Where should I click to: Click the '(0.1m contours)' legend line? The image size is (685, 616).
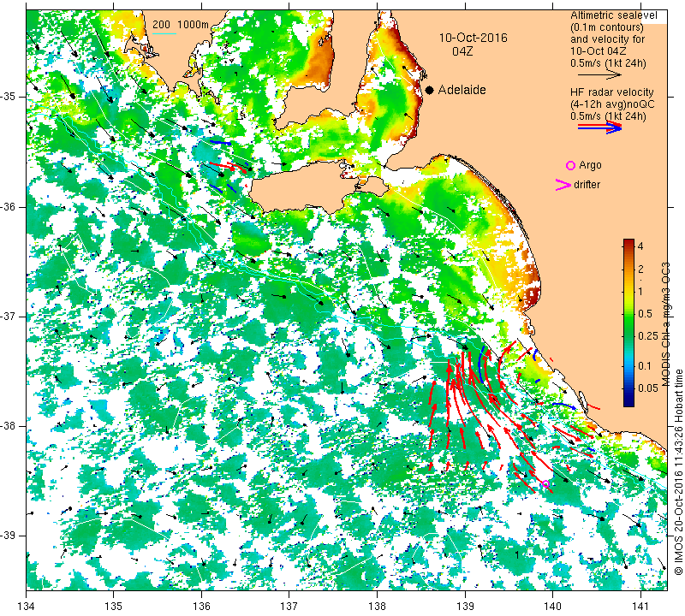pos(607,27)
